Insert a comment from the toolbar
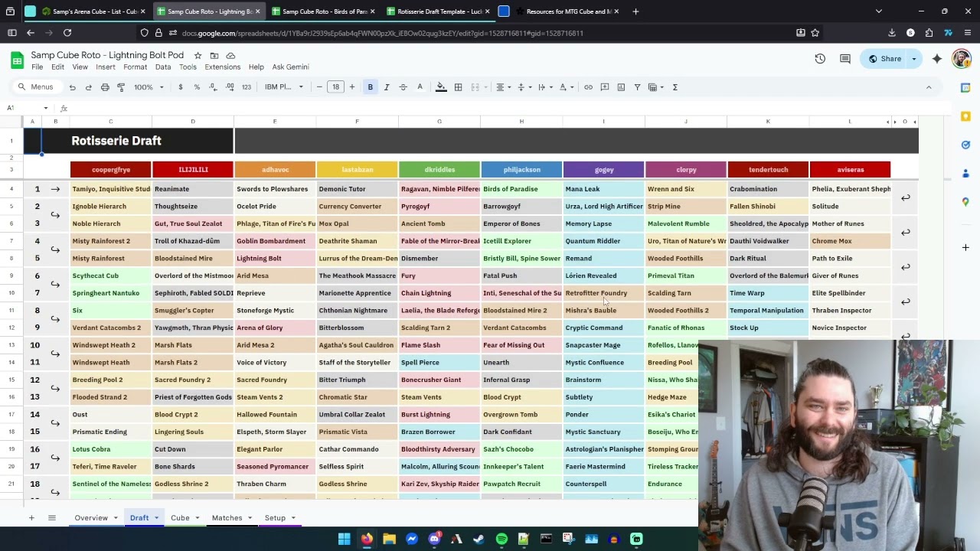 point(605,87)
